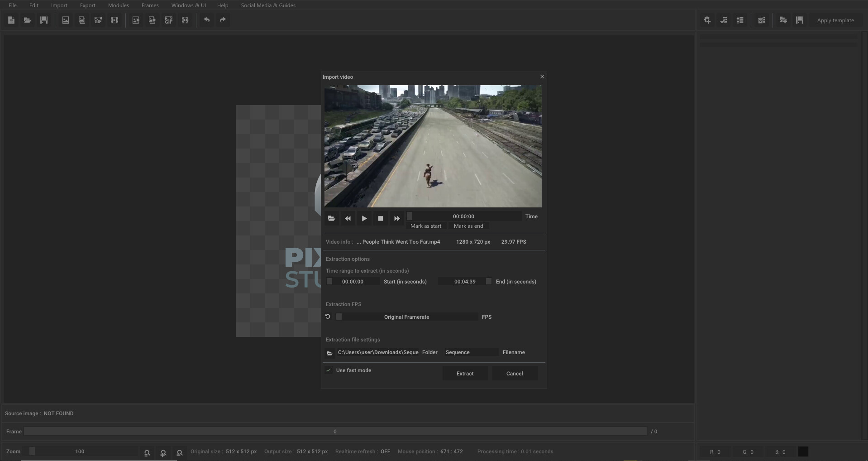Click the Redo toolbar icon
868x461 pixels.
point(222,20)
